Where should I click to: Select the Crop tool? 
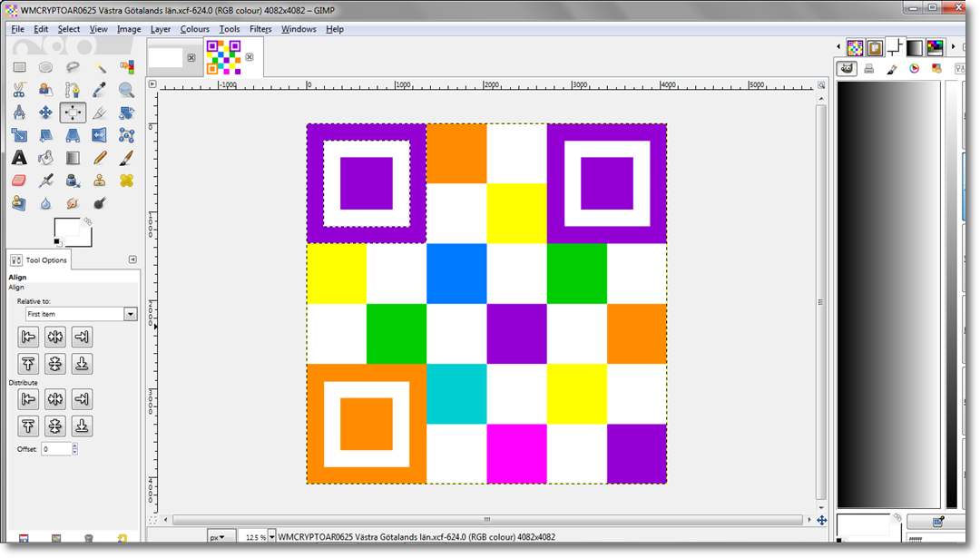tap(100, 113)
